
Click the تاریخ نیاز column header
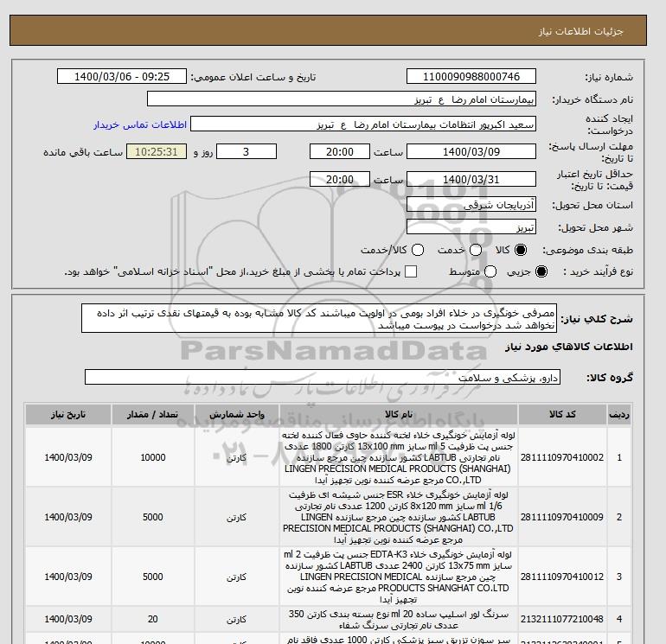(x=68, y=414)
